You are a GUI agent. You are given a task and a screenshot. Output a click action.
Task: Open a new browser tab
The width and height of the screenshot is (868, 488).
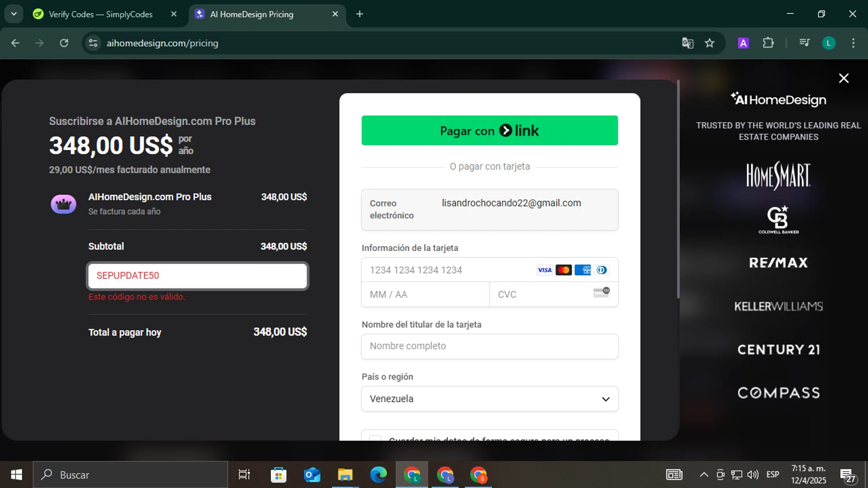(x=359, y=14)
